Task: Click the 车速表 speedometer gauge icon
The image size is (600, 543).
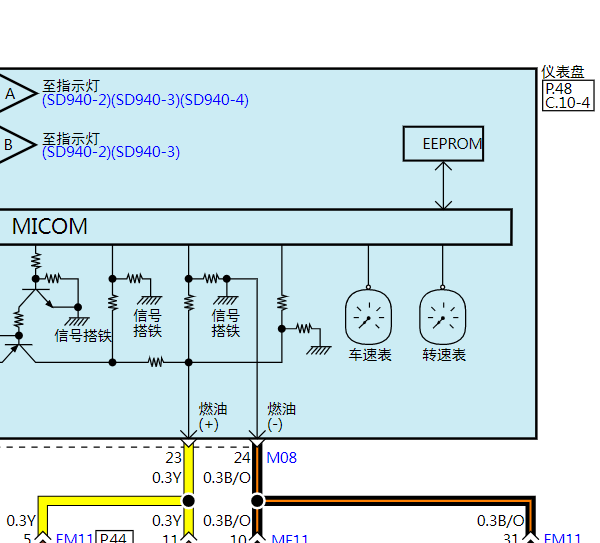Action: point(368,316)
